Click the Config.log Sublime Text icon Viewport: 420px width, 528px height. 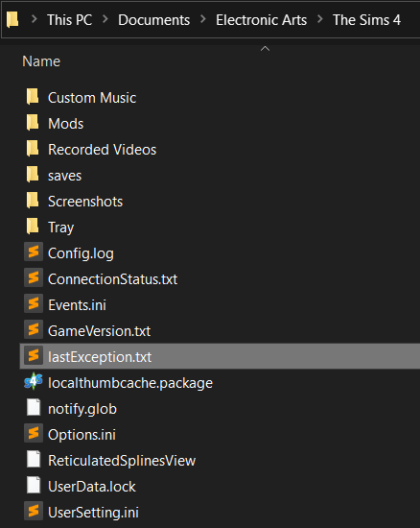click(x=34, y=252)
